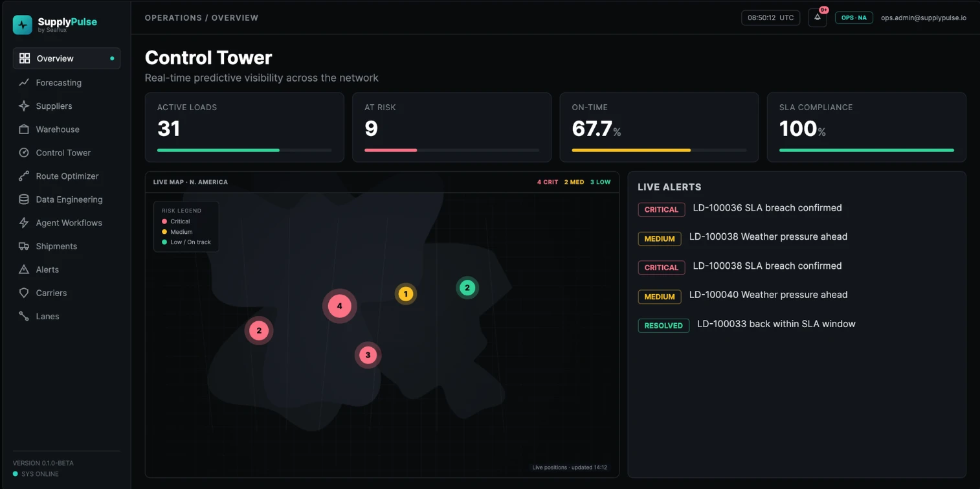The width and height of the screenshot is (980, 489).
Task: Go to Suppliers section
Action: tap(54, 106)
